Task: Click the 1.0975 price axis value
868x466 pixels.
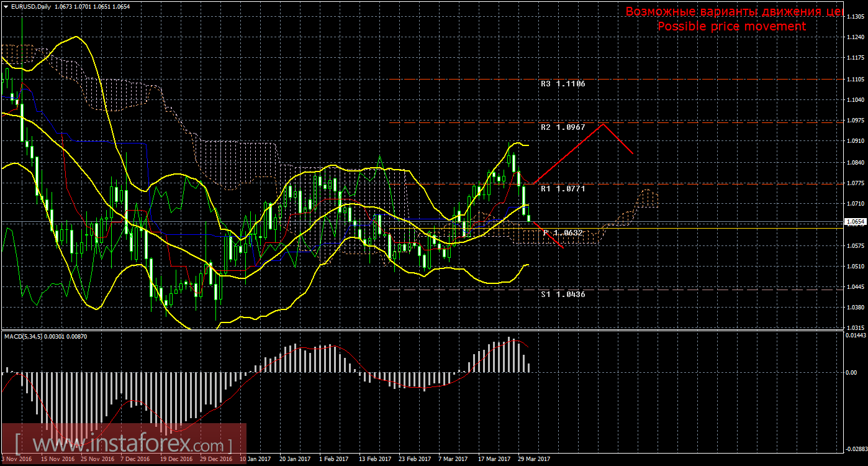Action: click(x=856, y=121)
